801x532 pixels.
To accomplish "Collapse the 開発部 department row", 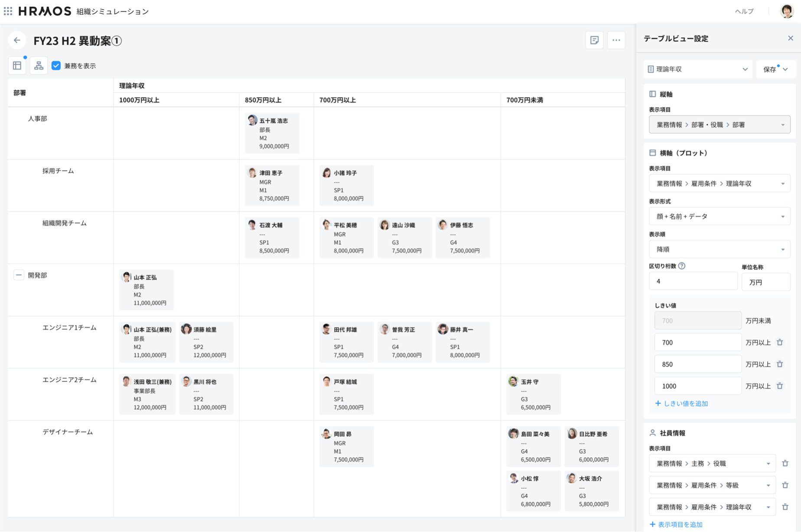I will (x=19, y=275).
